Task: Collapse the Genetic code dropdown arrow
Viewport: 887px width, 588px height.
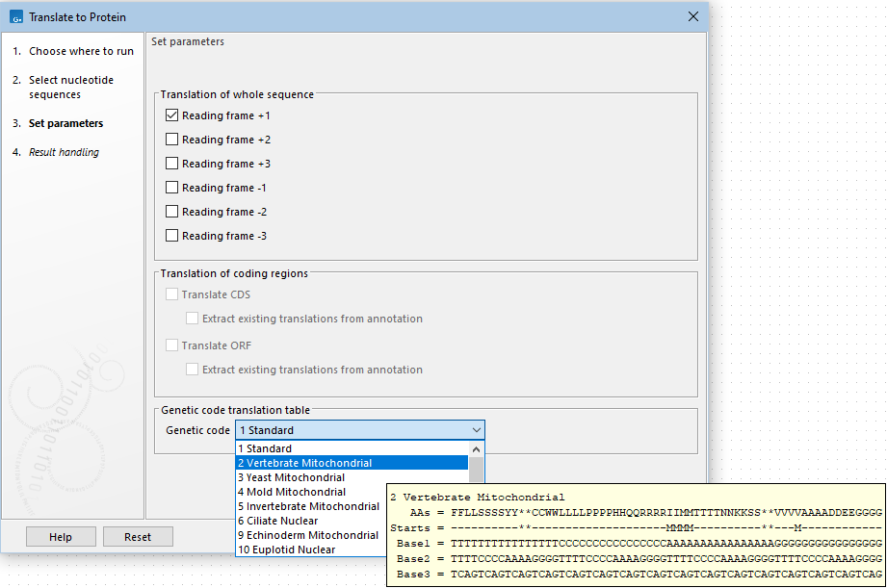Action: click(x=476, y=430)
